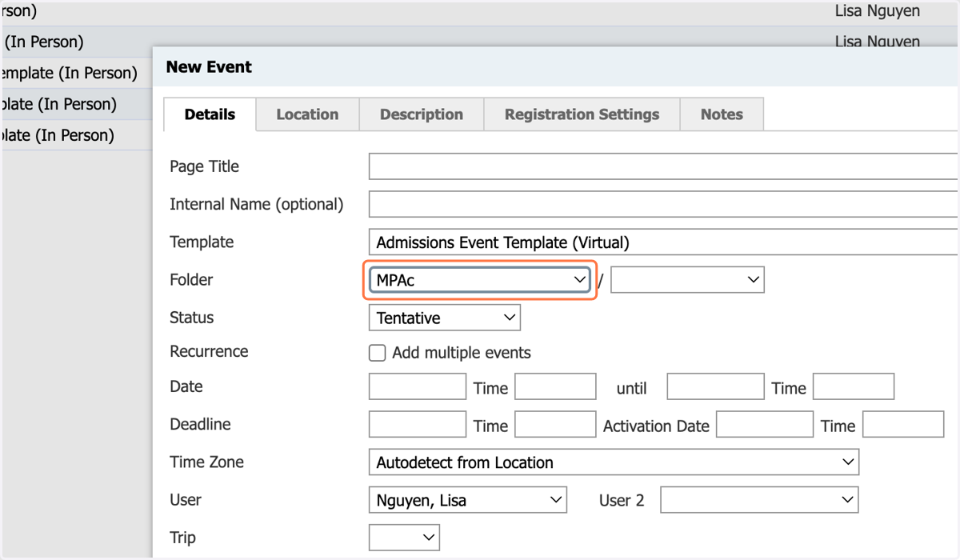Click the Status label
Screen dimensions: 960x560
[191, 318]
